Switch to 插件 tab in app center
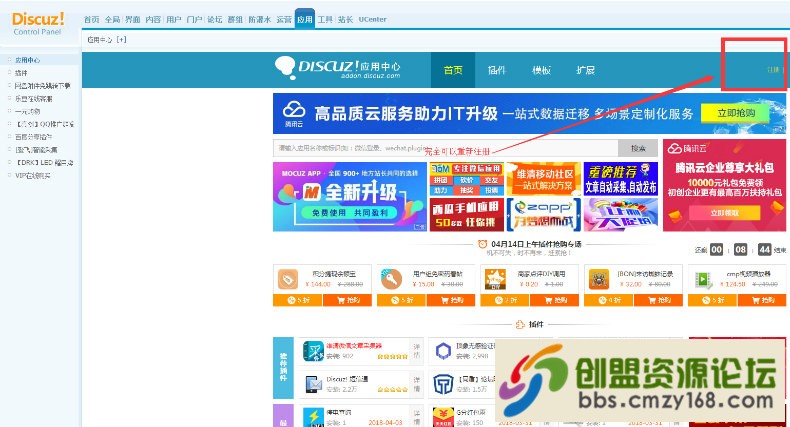Screen dimensions: 790x427 pyautogui.click(x=496, y=70)
